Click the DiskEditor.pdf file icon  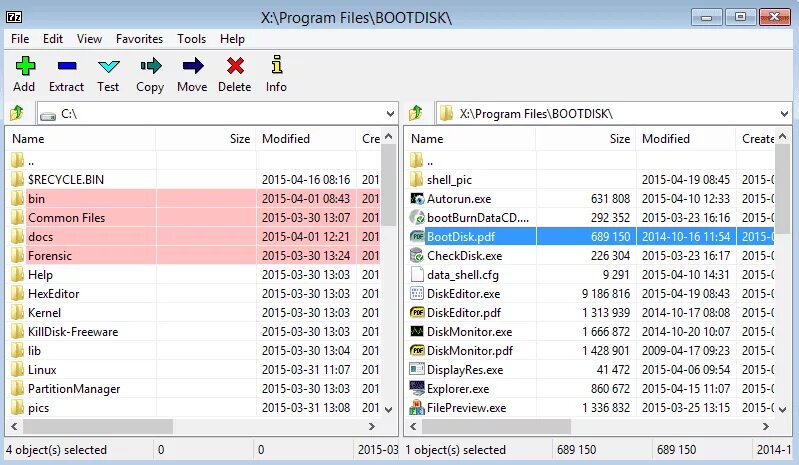pos(417,313)
